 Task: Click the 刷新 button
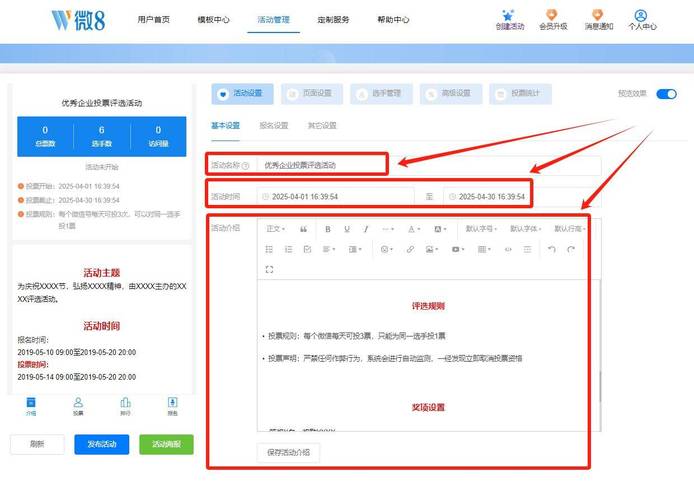(x=37, y=444)
